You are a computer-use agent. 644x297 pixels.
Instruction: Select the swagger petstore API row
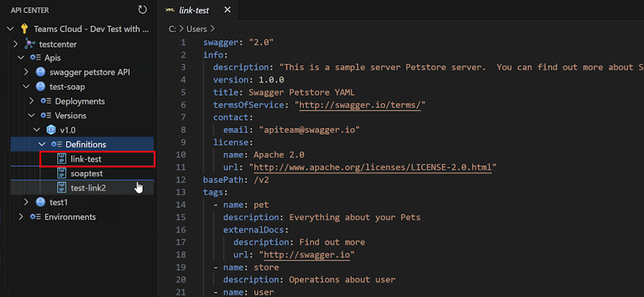82,72
